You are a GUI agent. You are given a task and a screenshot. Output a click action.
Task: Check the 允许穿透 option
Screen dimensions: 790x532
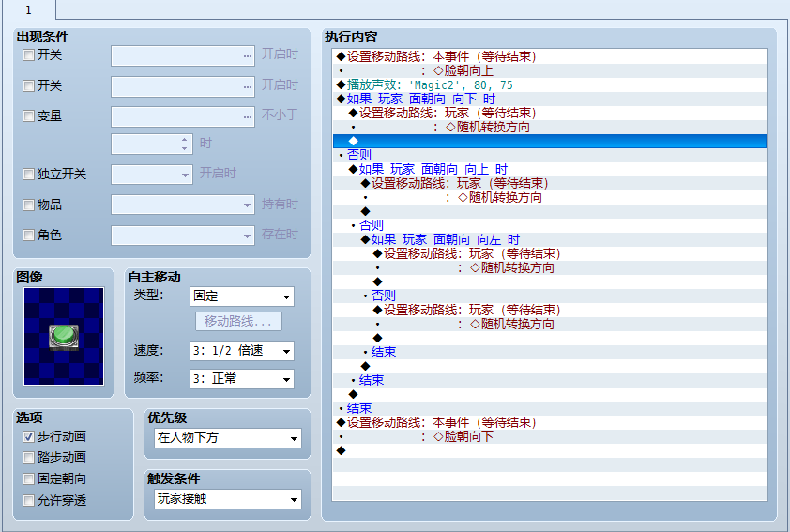point(29,501)
